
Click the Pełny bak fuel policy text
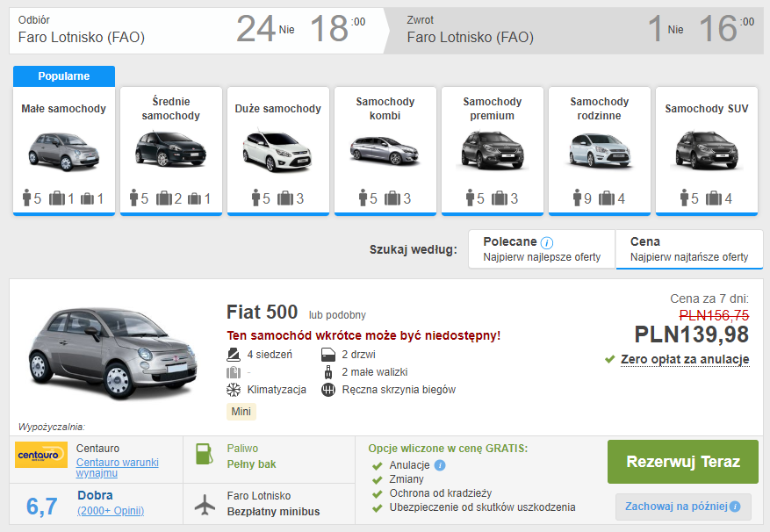251,464
